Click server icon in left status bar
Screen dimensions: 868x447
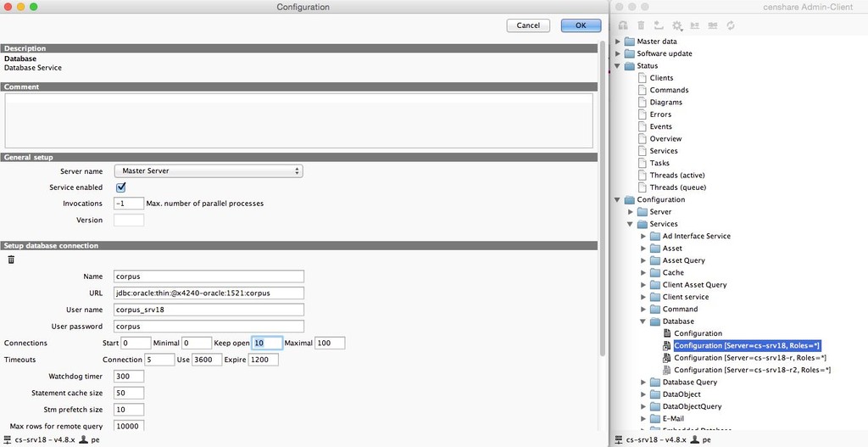pos(8,440)
